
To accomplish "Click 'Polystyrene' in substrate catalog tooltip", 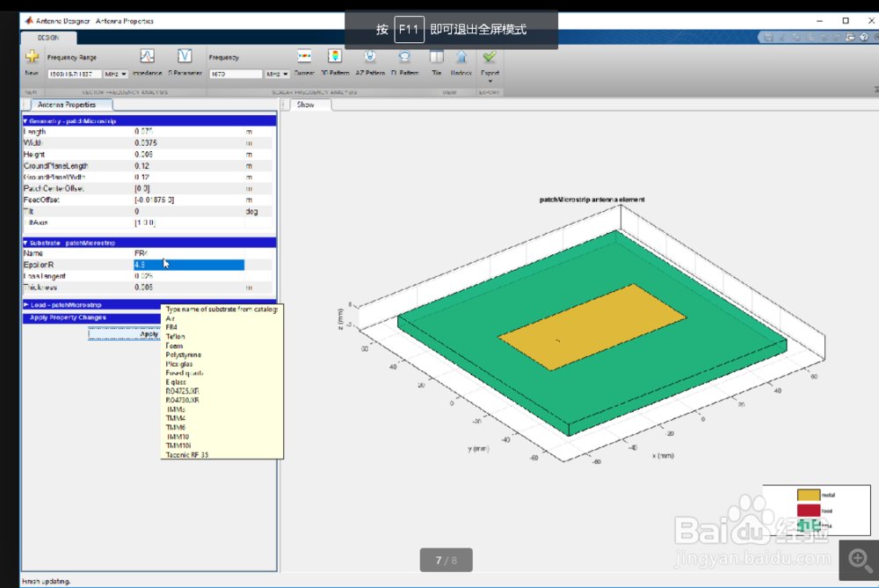I will [184, 355].
